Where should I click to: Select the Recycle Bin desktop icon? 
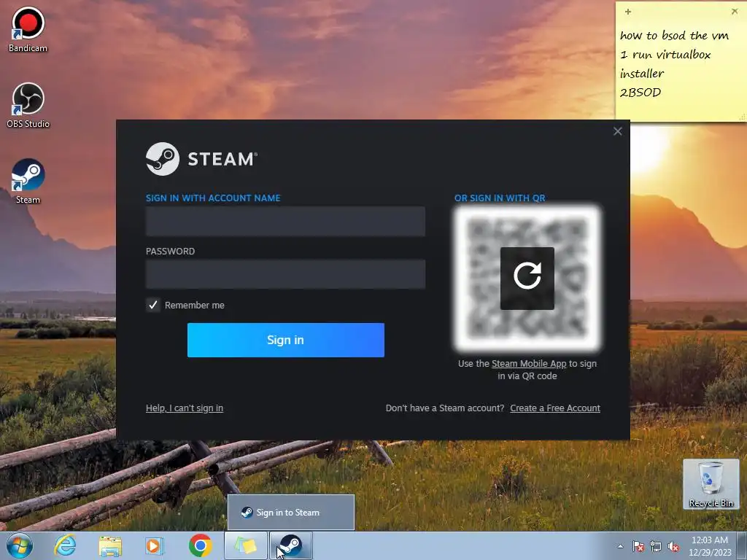click(x=711, y=484)
